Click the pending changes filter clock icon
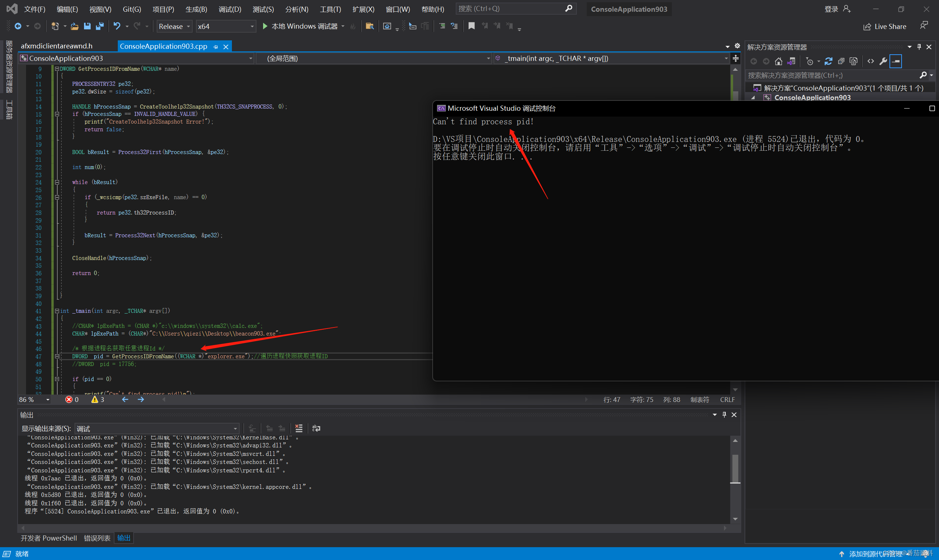Viewport: 939px width, 560px height. pyautogui.click(x=809, y=61)
